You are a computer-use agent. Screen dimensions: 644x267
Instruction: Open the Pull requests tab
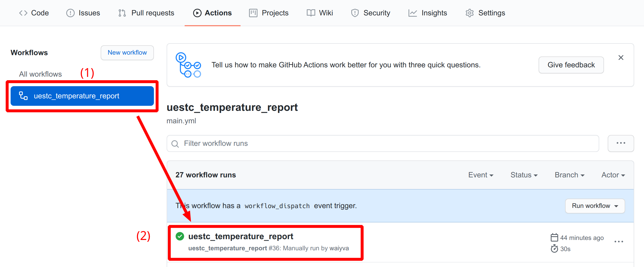(x=146, y=13)
